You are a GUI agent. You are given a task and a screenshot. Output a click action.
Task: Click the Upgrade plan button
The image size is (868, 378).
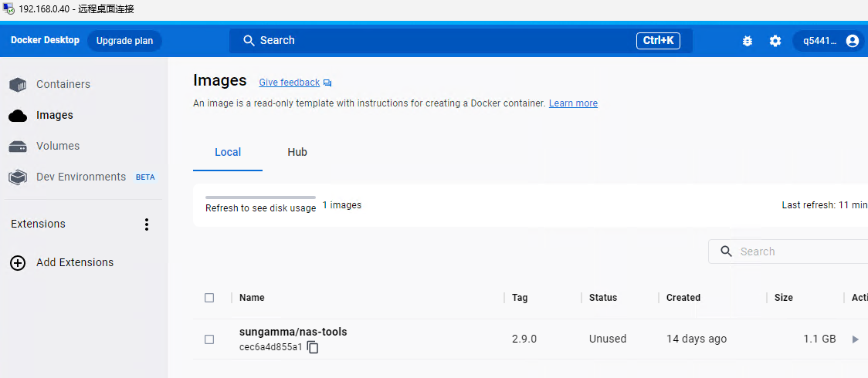tap(124, 41)
